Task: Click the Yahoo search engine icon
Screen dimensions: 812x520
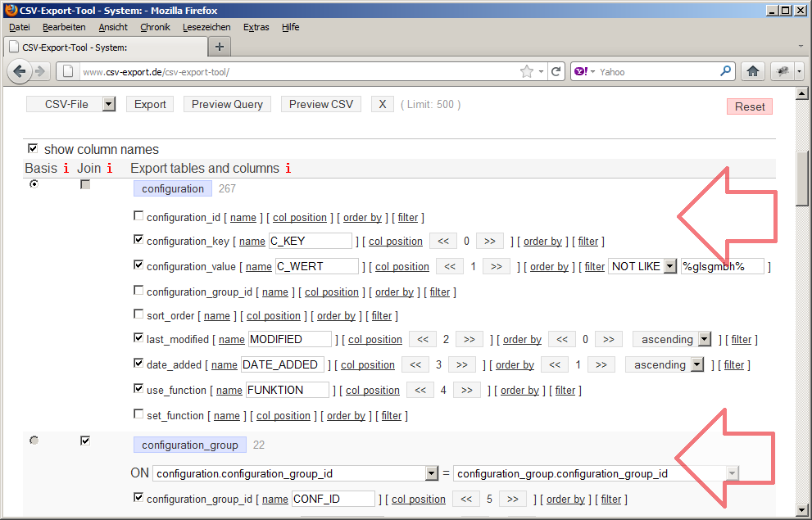Action: tap(580, 71)
